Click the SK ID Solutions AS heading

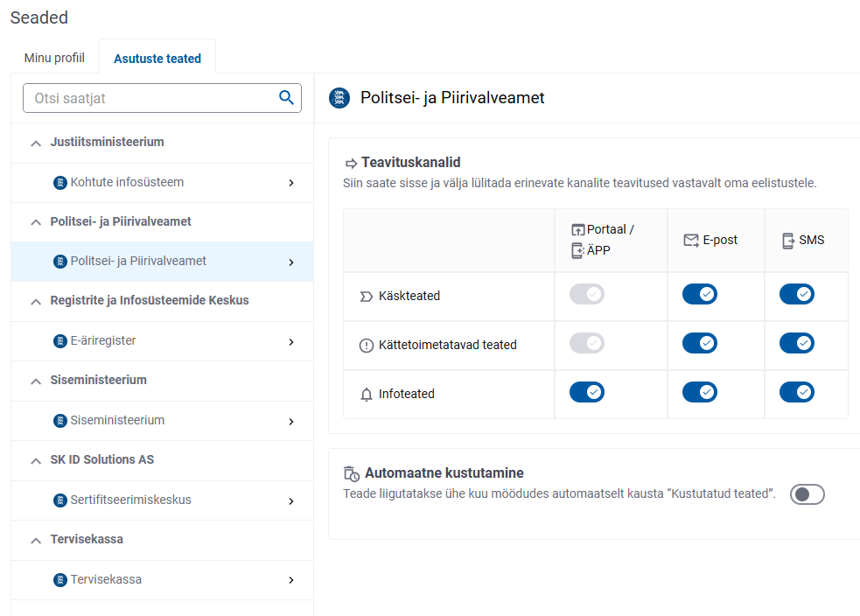(102, 459)
